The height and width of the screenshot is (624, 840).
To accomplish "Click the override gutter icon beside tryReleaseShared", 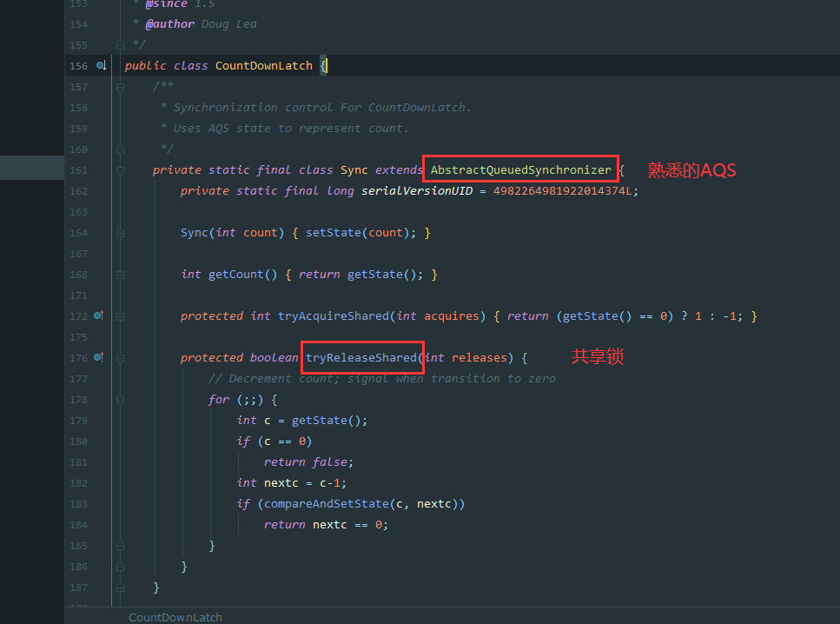I will [x=98, y=357].
